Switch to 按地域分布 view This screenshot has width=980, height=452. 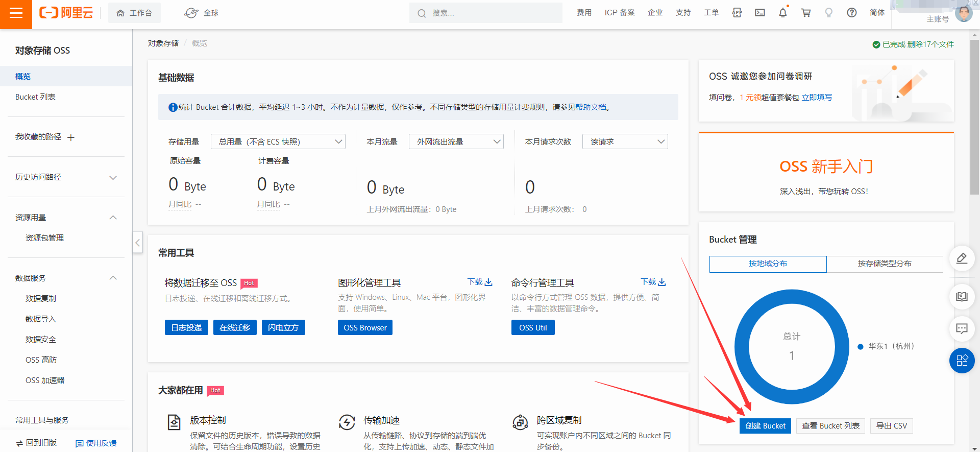[x=768, y=264]
